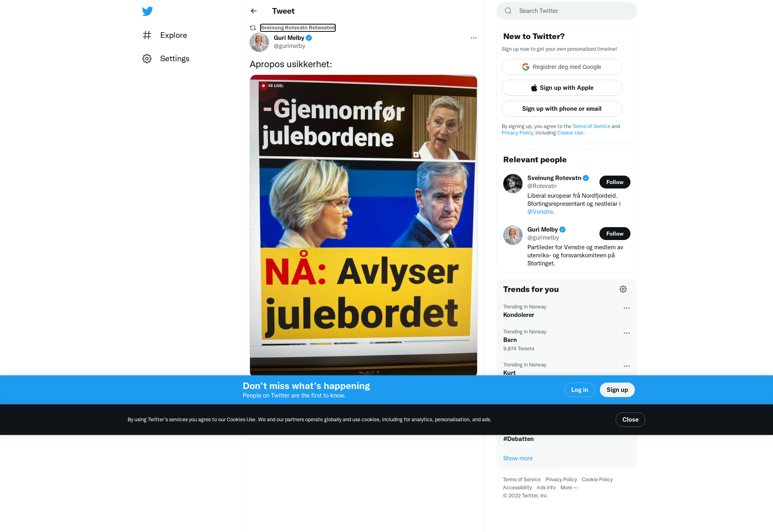Open Trends settings gear icon
The width and height of the screenshot is (773, 532).
(623, 289)
